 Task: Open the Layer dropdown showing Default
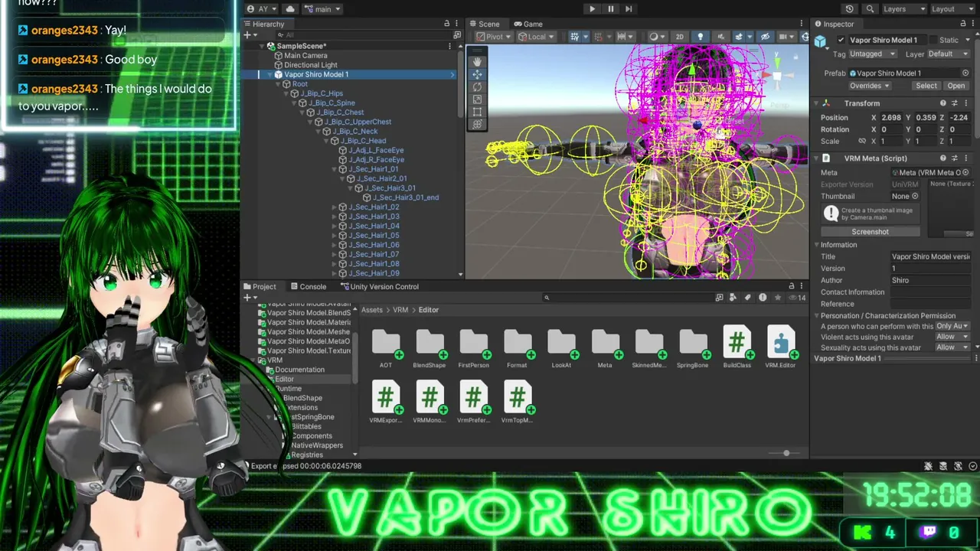pos(950,54)
